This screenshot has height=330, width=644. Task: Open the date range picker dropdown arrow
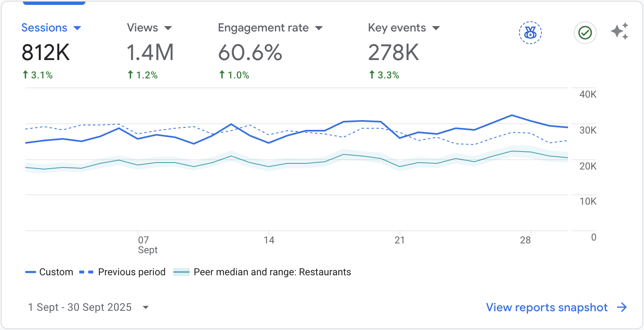[145, 308]
